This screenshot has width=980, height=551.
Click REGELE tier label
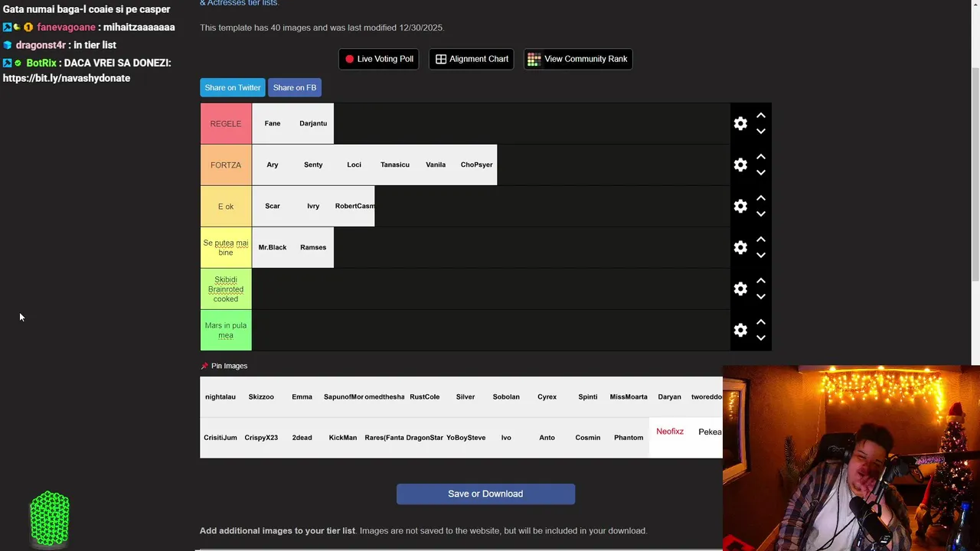[226, 123]
